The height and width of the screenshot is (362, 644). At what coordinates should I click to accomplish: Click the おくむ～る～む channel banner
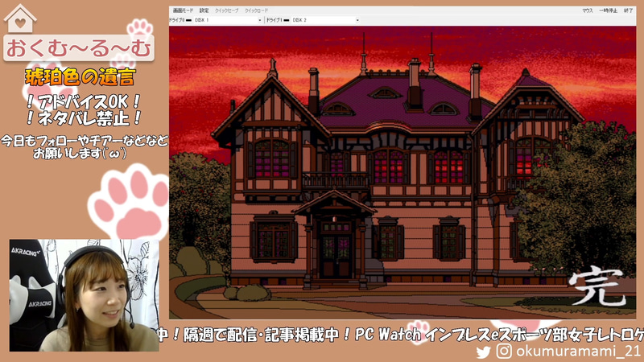(79, 48)
